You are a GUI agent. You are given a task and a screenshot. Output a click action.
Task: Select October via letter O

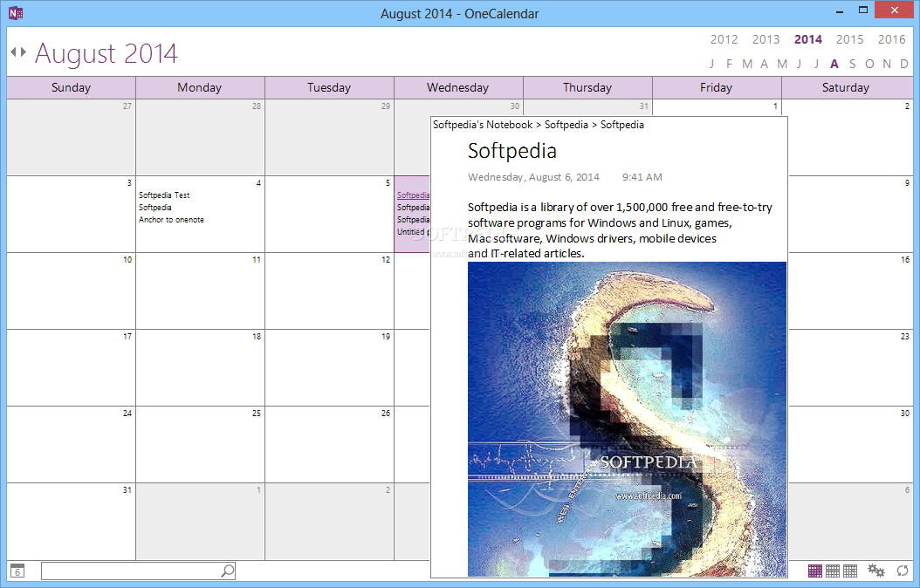click(869, 64)
